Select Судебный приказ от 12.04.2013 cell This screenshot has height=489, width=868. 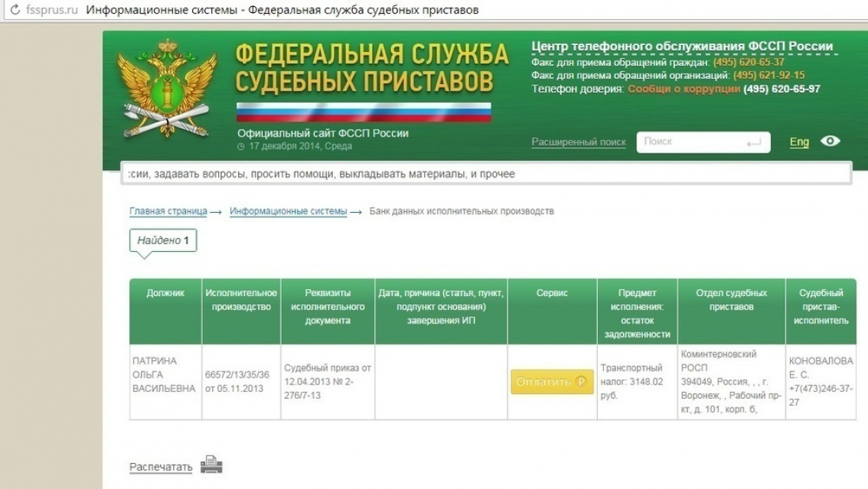click(x=328, y=382)
